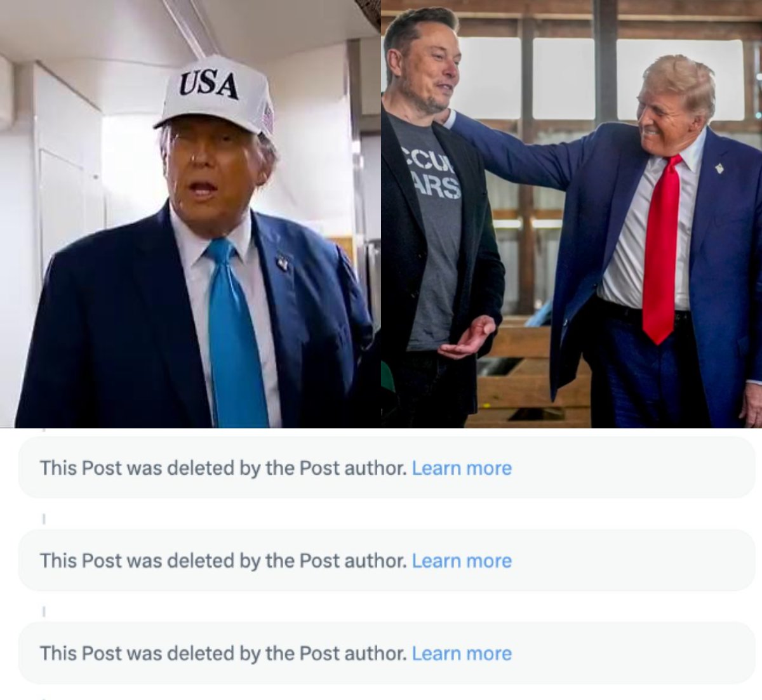Select the third 'This Post was deleted' notice box
Screen dimensions: 762x700
coord(387,653)
